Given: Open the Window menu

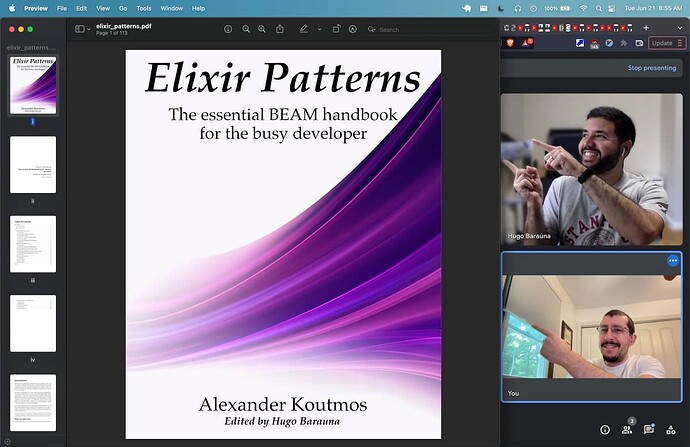Looking at the screenshot, I should 171,8.
